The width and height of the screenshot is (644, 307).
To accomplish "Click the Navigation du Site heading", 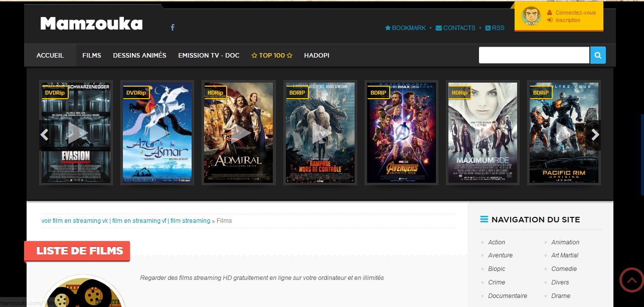I will coord(536,219).
